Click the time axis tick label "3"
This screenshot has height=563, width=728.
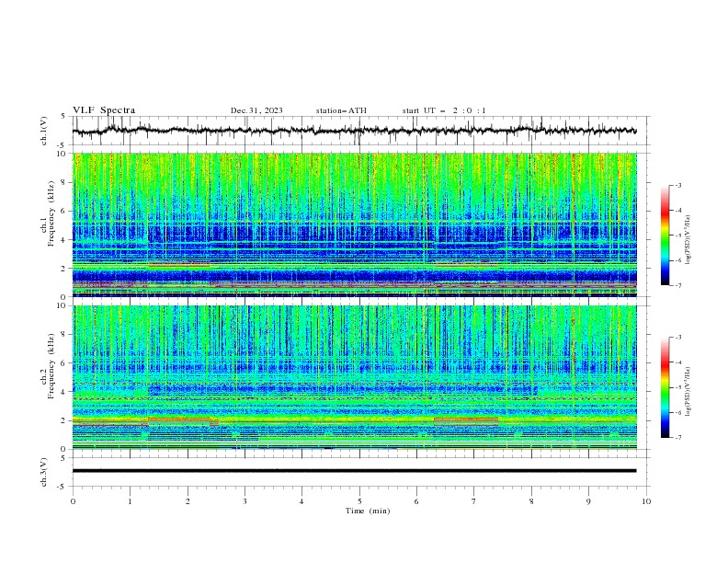pyautogui.click(x=245, y=501)
